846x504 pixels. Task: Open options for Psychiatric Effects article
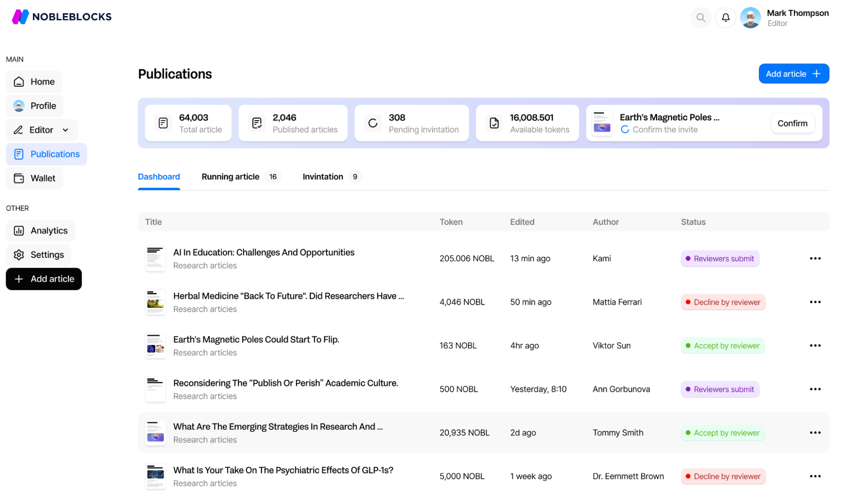click(x=816, y=476)
